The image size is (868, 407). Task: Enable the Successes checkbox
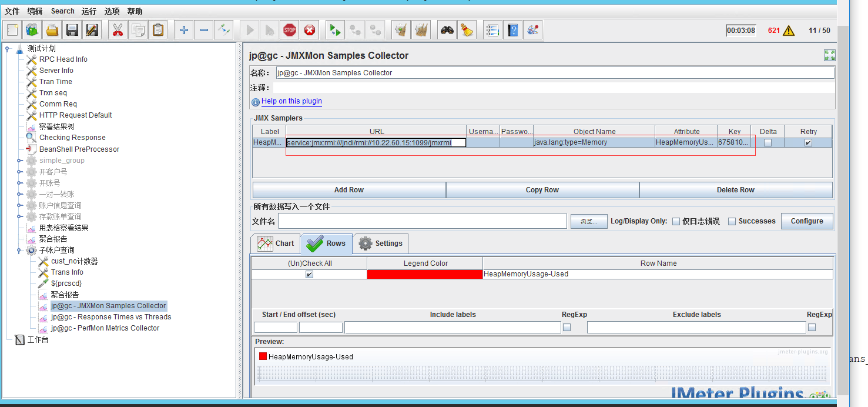tap(732, 221)
